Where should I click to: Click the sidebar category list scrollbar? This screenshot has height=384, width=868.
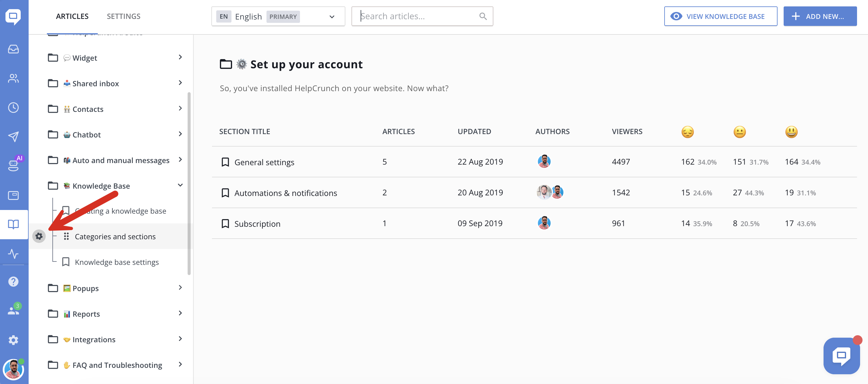pos(189,184)
